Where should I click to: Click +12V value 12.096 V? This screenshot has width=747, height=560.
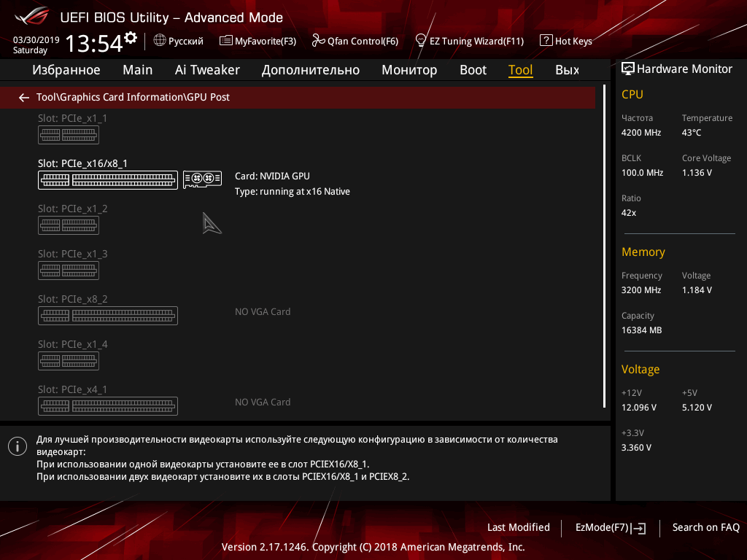point(639,408)
